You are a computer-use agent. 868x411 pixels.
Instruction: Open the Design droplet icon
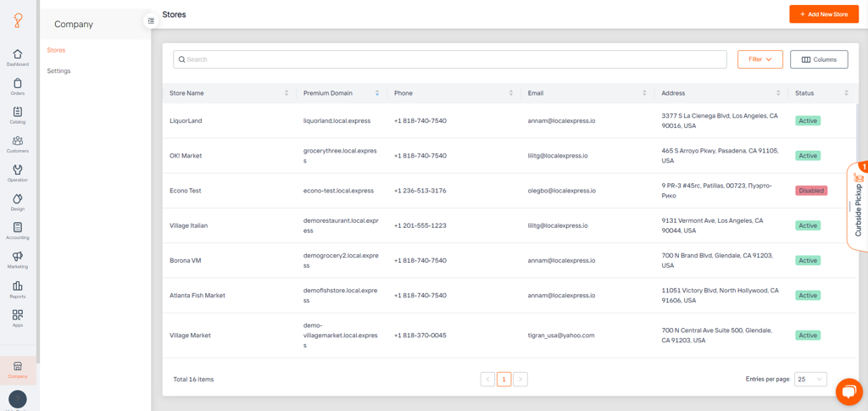[18, 198]
